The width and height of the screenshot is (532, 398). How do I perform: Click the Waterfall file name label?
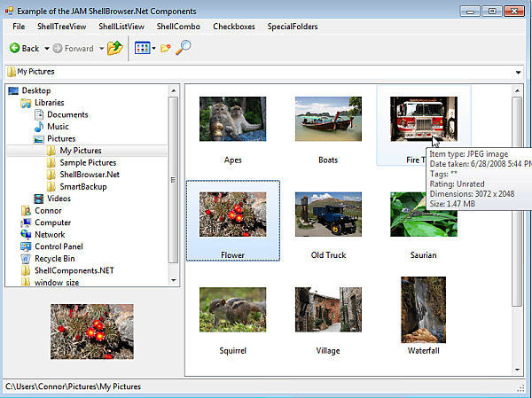pos(424,351)
